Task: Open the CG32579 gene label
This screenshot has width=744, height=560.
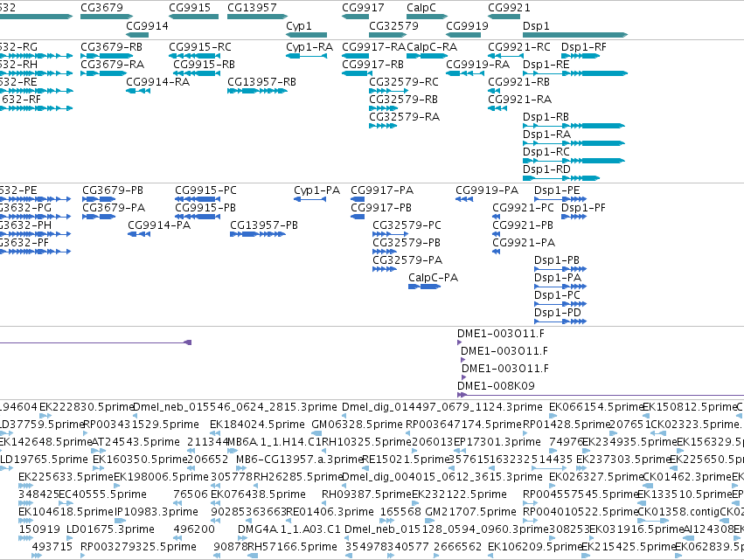Action: 393,25
